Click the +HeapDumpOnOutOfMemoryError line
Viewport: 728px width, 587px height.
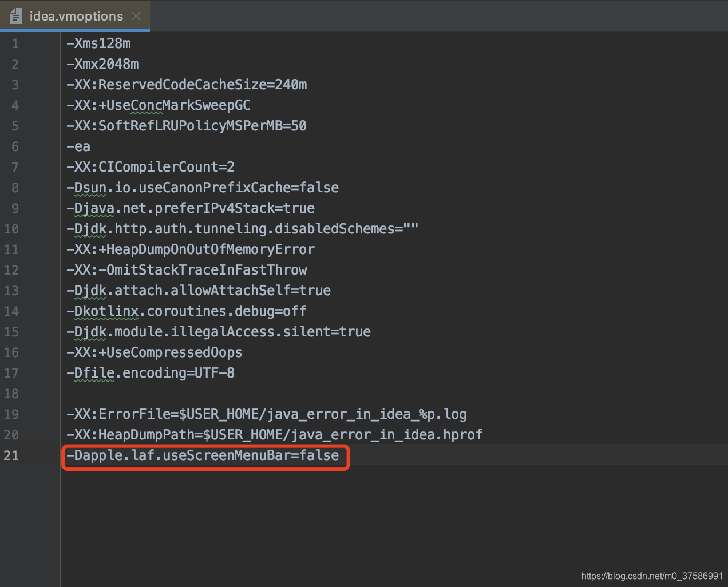pos(191,249)
